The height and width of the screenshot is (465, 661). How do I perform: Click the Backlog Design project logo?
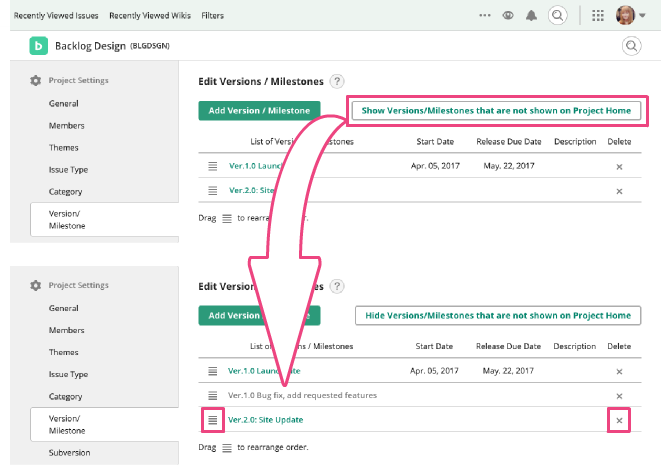coord(38,46)
